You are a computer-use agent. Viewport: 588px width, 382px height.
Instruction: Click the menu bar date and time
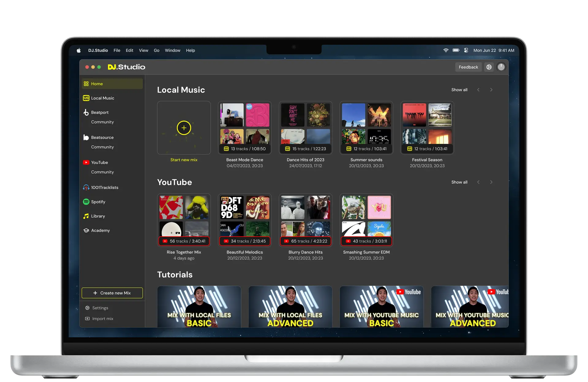[x=494, y=51]
